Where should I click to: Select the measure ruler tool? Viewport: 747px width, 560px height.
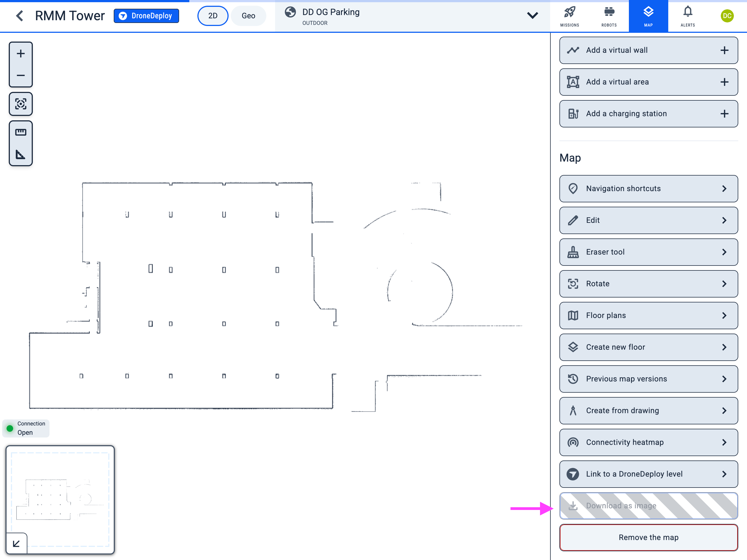pos(21,132)
